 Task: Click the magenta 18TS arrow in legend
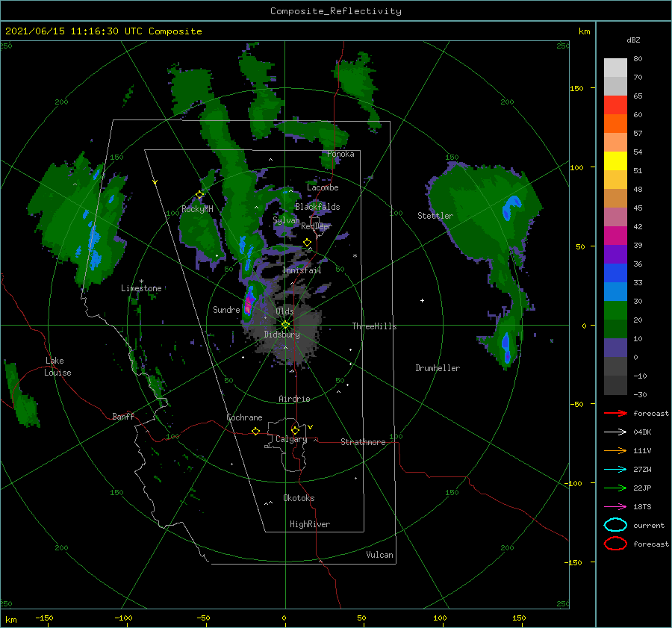point(615,507)
